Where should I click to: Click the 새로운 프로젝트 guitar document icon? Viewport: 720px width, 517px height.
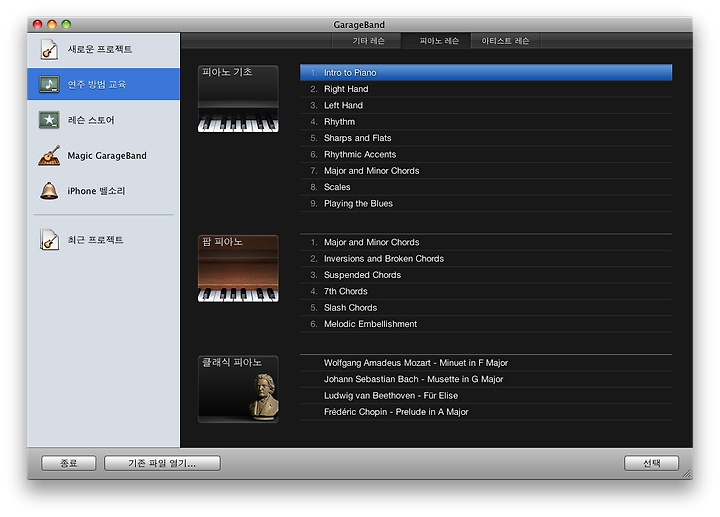[49, 50]
